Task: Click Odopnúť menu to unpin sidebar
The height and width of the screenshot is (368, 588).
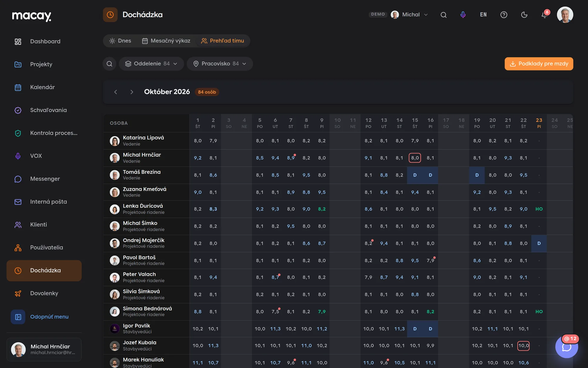Action: point(44,317)
